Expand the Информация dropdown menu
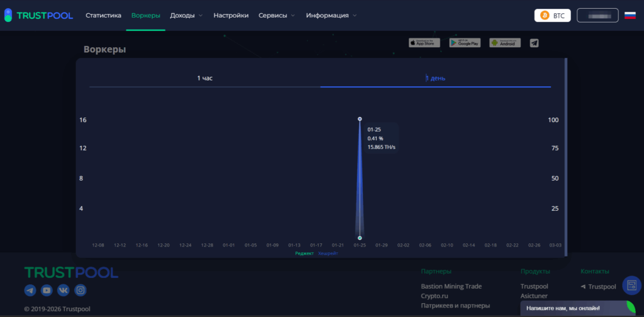 [331, 15]
